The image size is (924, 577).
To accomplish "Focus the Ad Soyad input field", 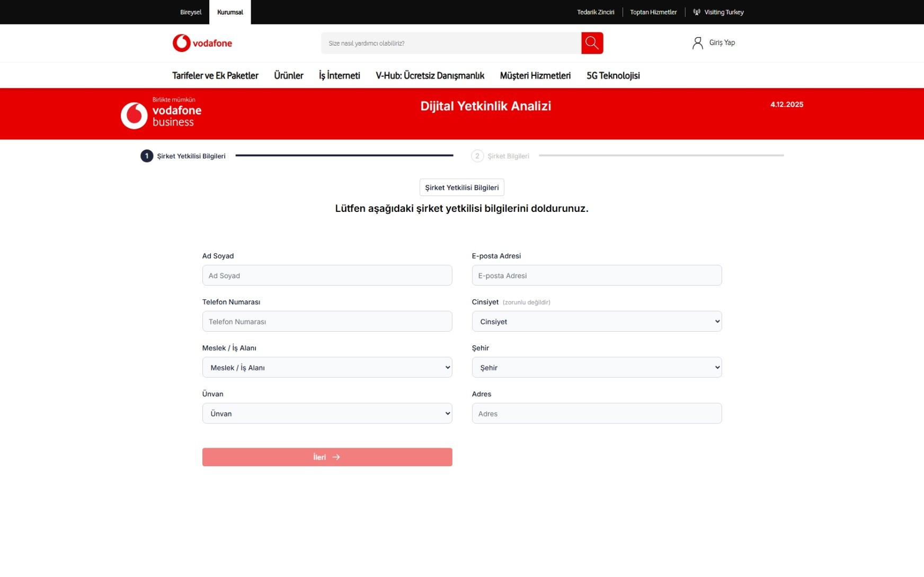I will tap(327, 276).
